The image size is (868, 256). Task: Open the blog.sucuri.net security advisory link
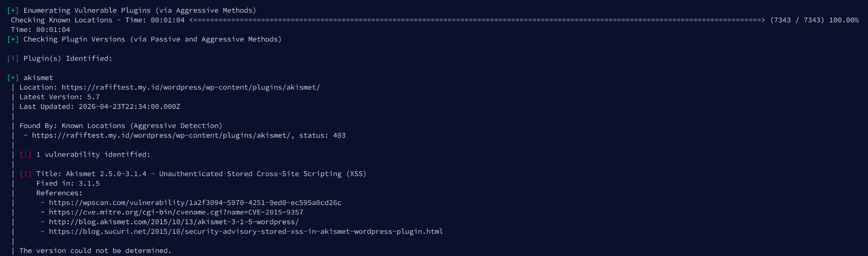click(x=246, y=231)
